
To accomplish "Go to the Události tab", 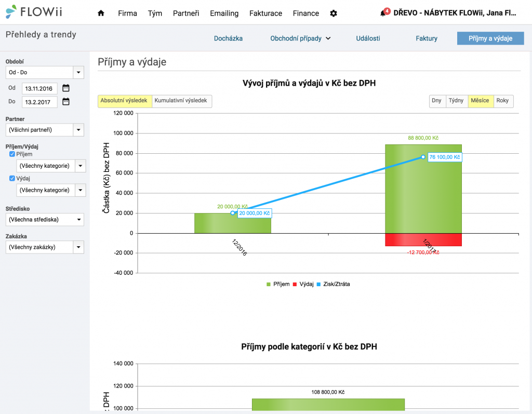I will [x=368, y=38].
